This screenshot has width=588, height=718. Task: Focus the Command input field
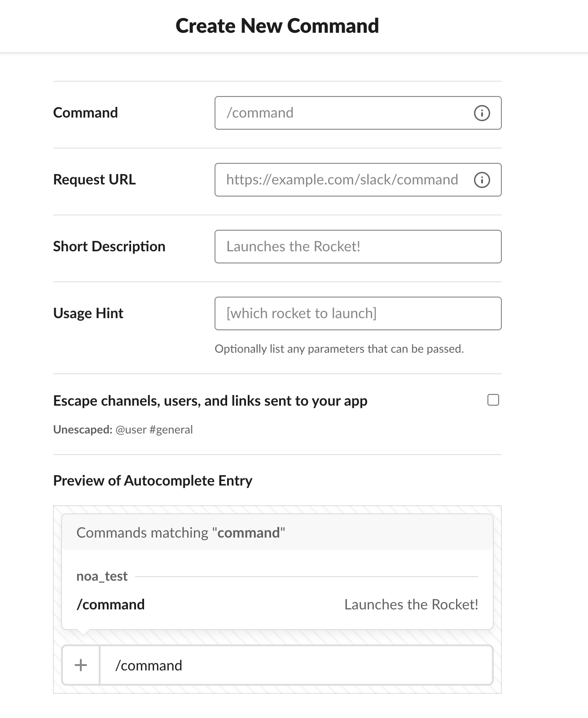(x=358, y=113)
